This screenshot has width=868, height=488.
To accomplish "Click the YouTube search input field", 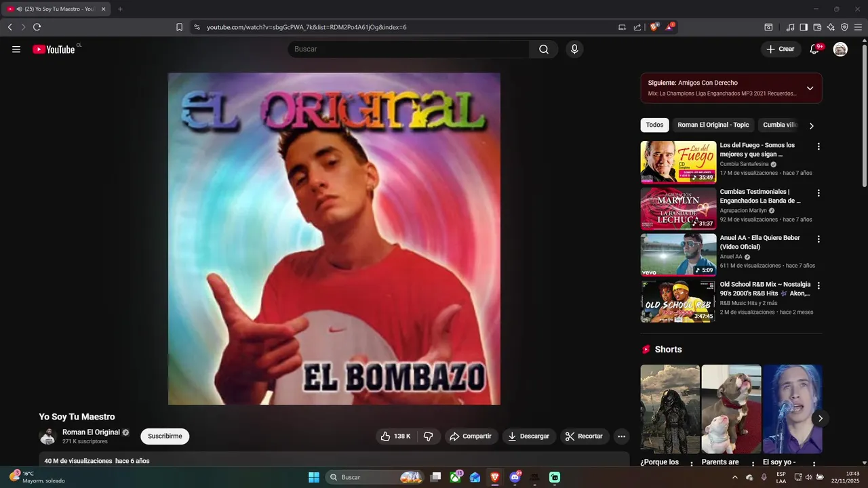I will (x=408, y=49).
